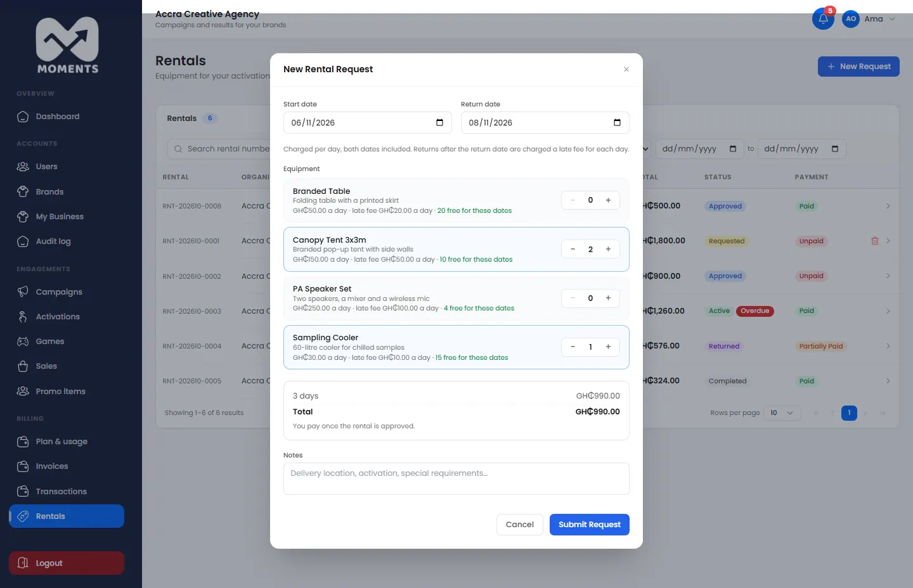This screenshot has width=913, height=588.
Task: Click the Logout button
Action: pos(67,563)
